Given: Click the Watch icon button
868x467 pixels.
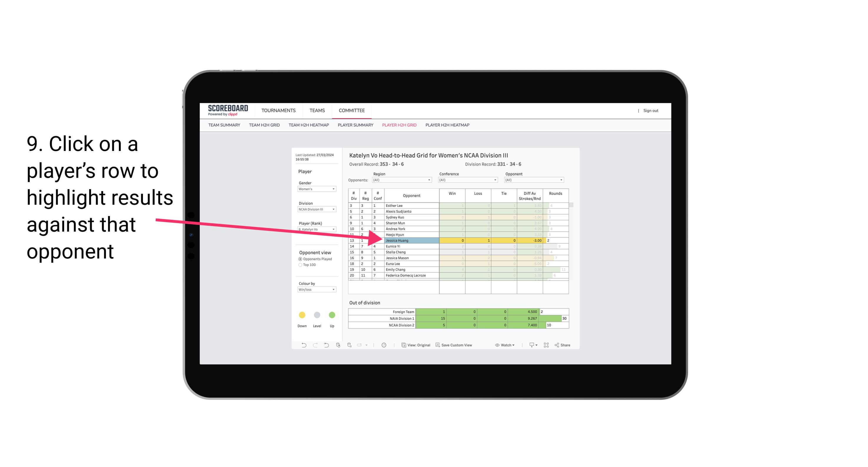Looking at the screenshot, I should pyautogui.click(x=503, y=345).
